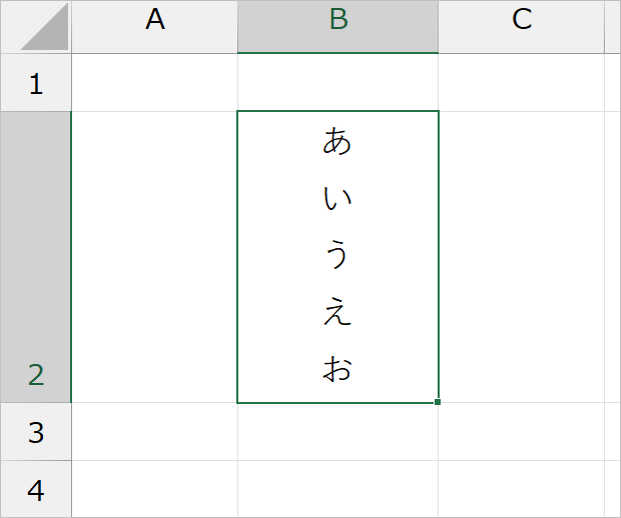Select column B header
Screen dimensions: 621x518
[x=338, y=27]
